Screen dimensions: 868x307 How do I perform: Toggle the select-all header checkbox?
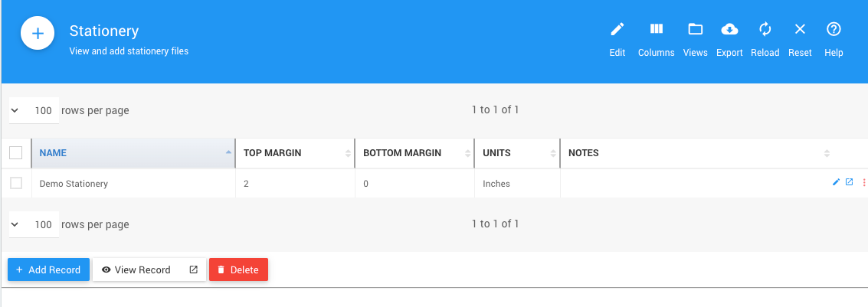[x=15, y=153]
